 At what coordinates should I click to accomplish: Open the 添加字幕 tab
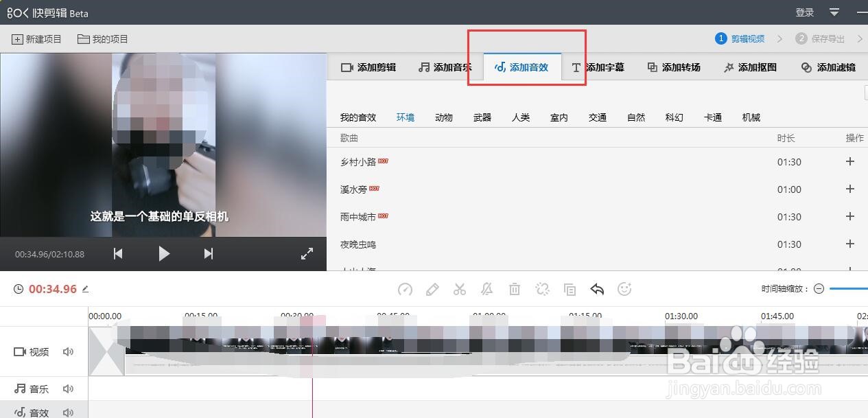(x=598, y=67)
